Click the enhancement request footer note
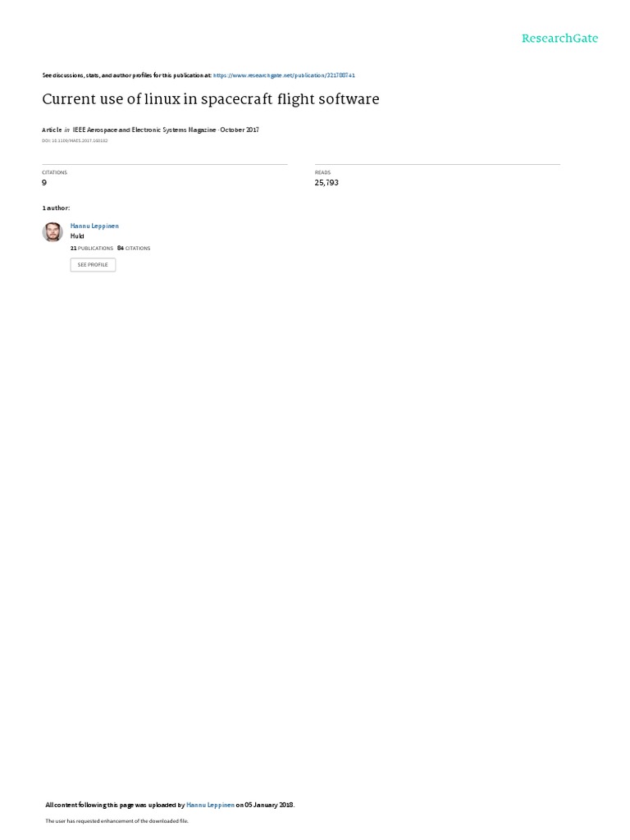The width and height of the screenshot is (630, 840). [x=116, y=820]
